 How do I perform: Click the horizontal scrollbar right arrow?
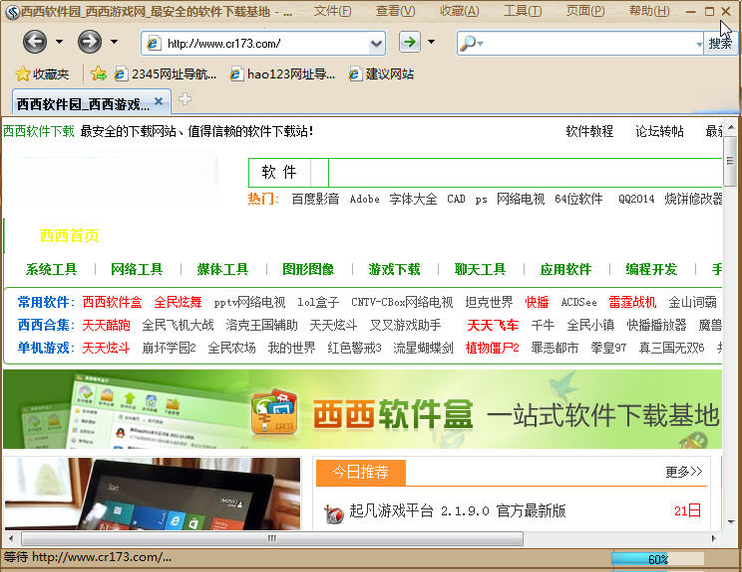click(714, 538)
